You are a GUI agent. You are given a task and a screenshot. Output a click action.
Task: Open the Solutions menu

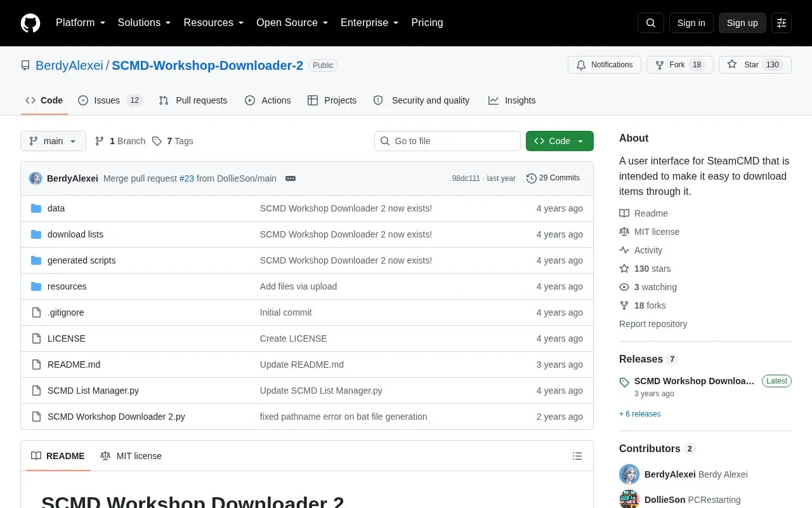point(144,23)
